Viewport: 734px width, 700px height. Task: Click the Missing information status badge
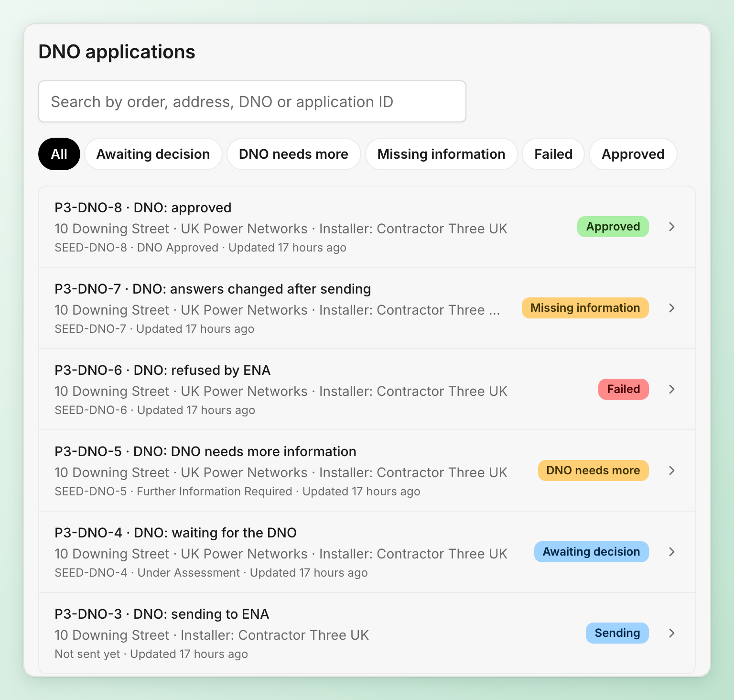(x=585, y=308)
